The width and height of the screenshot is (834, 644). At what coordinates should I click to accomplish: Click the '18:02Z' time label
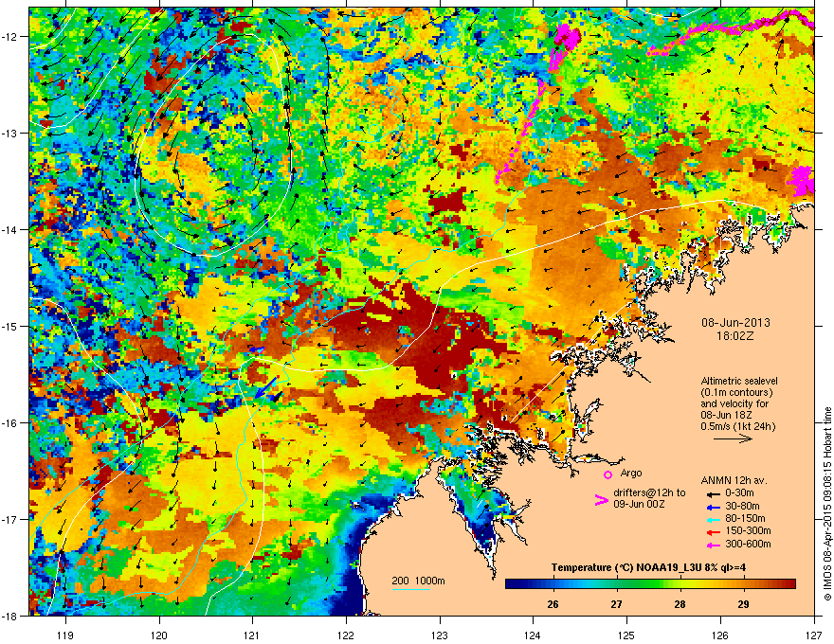click(735, 336)
